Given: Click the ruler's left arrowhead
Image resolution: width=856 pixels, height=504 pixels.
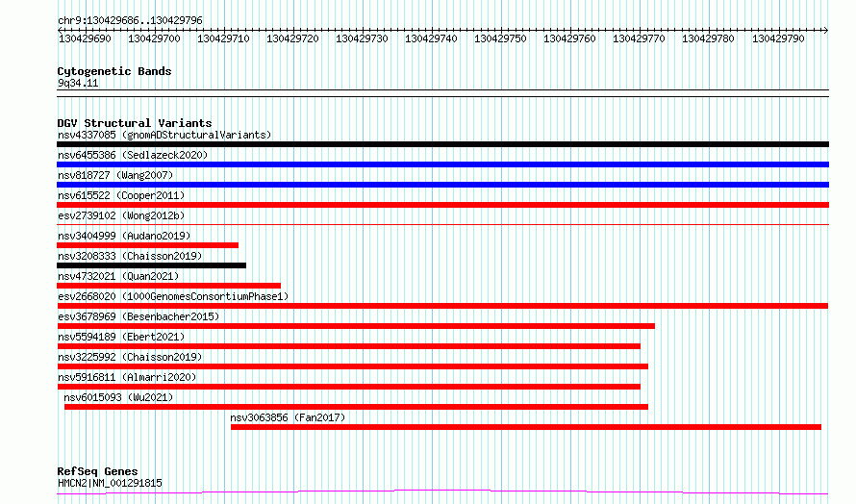Looking at the screenshot, I should pos(60,30).
